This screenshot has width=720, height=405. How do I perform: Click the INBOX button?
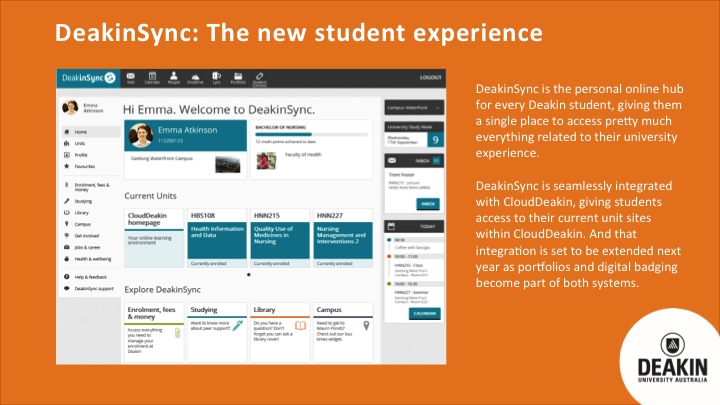coord(428,204)
